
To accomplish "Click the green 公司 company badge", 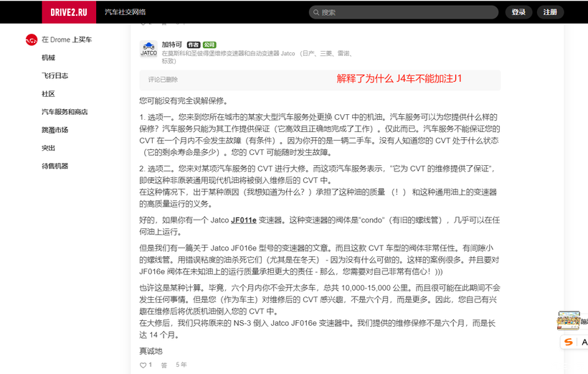I will point(209,45).
